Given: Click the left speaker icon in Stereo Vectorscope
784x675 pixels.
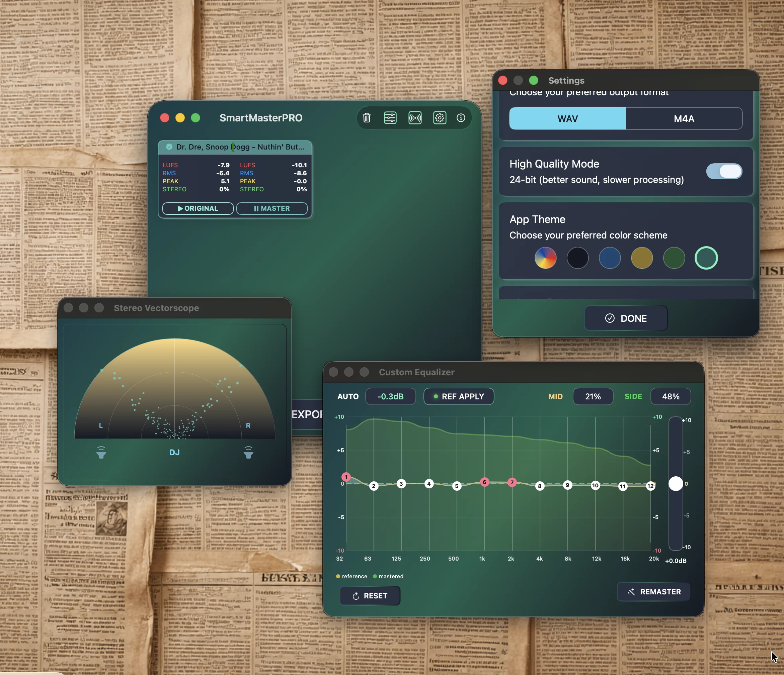Looking at the screenshot, I should tap(101, 452).
